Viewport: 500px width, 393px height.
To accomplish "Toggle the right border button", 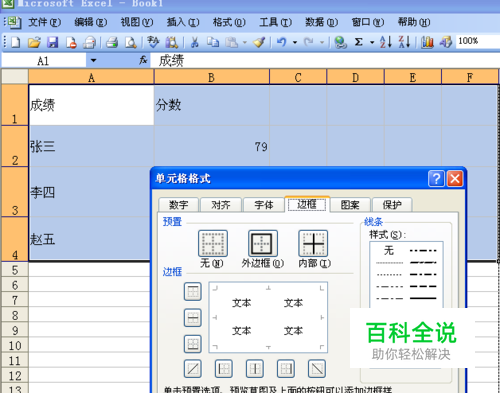I will pyautogui.click(x=286, y=369).
